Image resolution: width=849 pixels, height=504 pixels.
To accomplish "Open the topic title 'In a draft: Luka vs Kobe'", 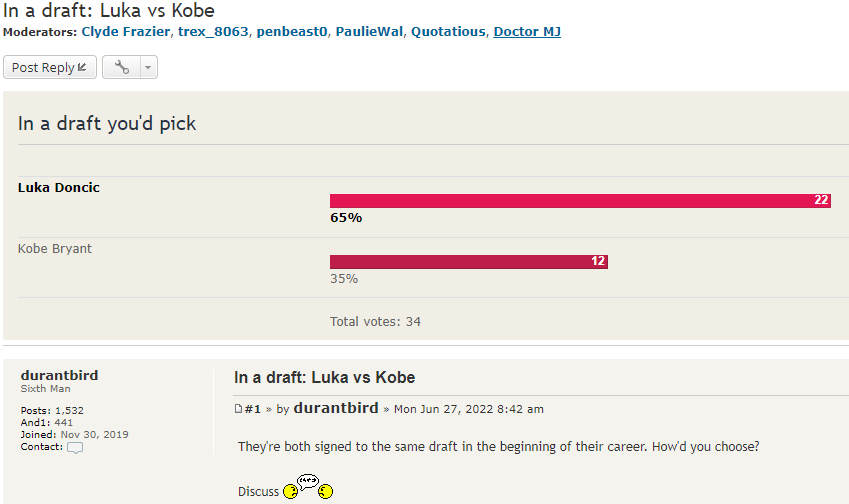I will 109,11.
